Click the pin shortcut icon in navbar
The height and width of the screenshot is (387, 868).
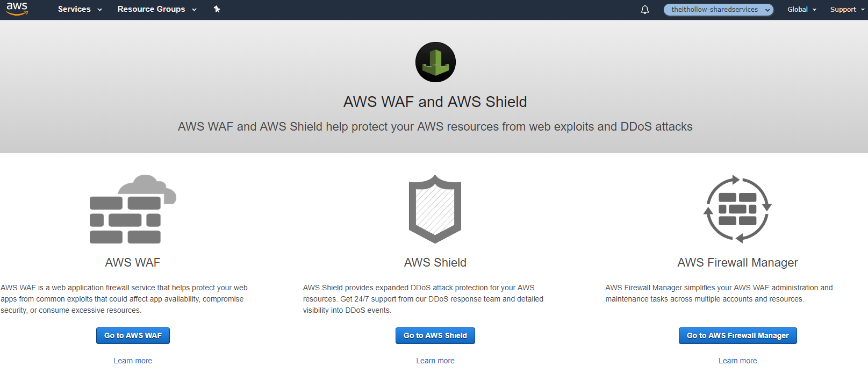pyautogui.click(x=217, y=9)
